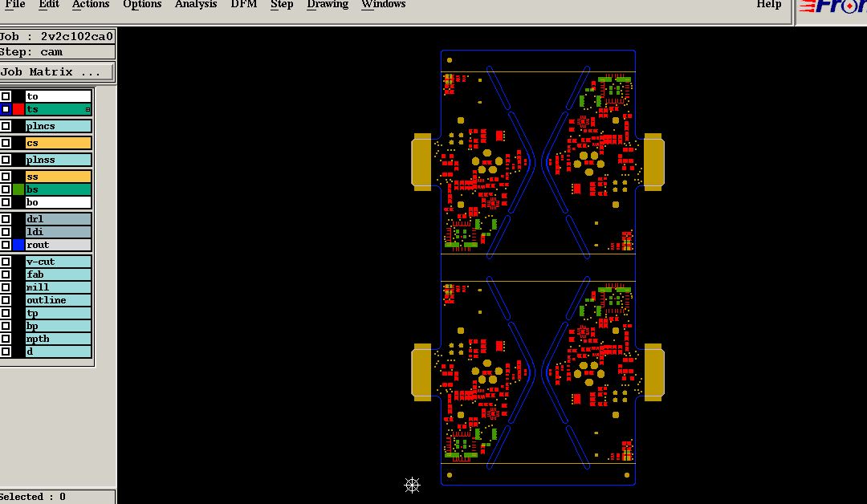Click the datum origin marker on canvas
The image size is (867, 504).
tap(412, 486)
